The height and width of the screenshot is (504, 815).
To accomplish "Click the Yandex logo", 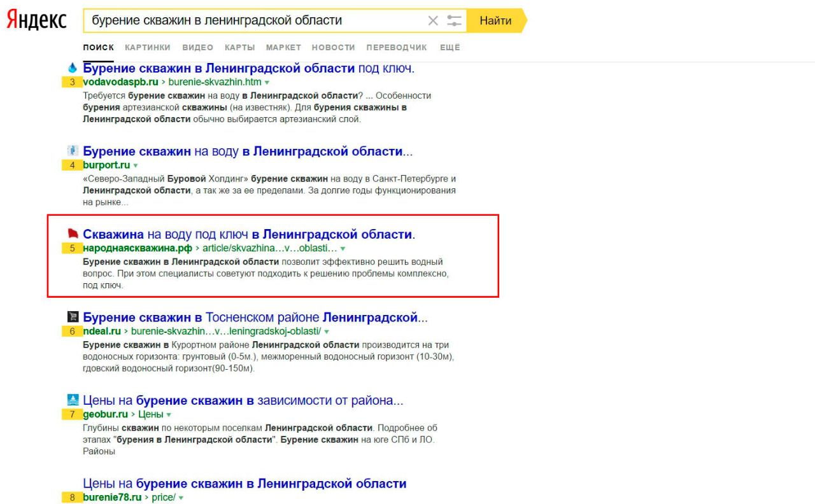I will (36, 20).
